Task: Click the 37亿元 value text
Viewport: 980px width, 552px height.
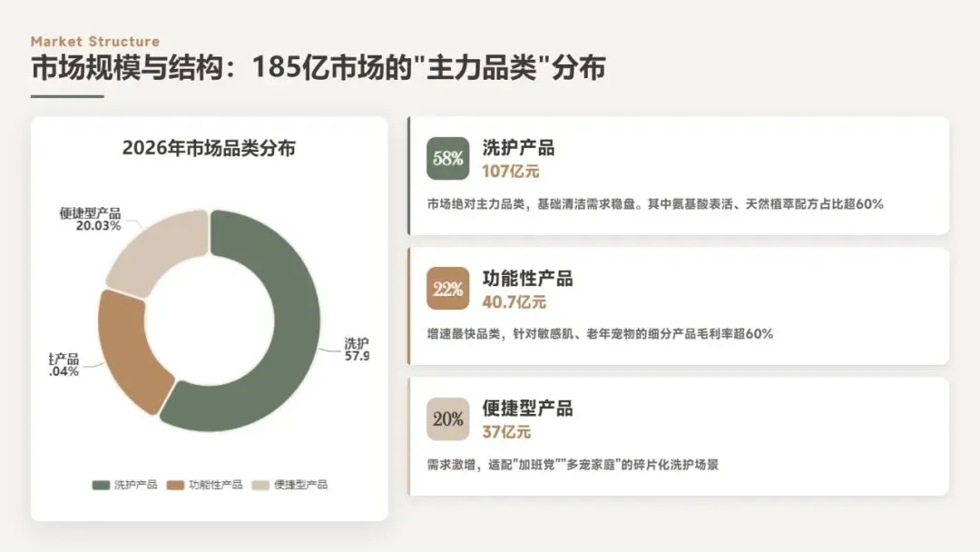Action: click(506, 432)
